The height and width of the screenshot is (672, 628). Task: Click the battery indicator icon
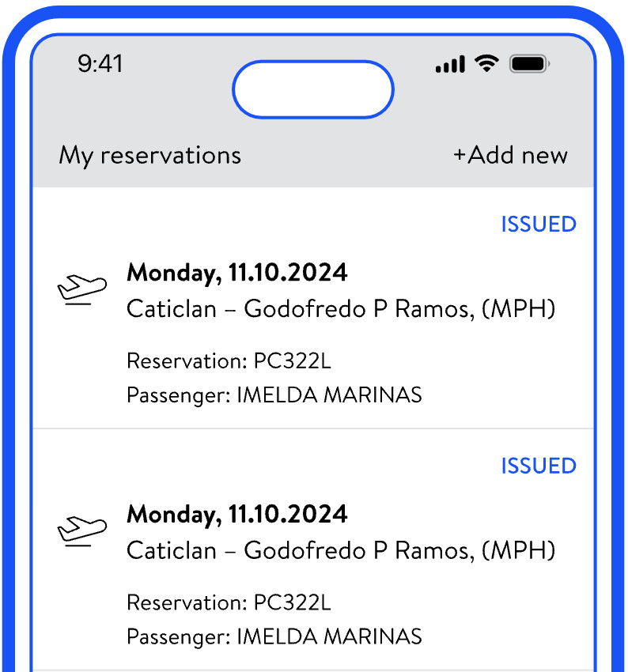tap(530, 64)
